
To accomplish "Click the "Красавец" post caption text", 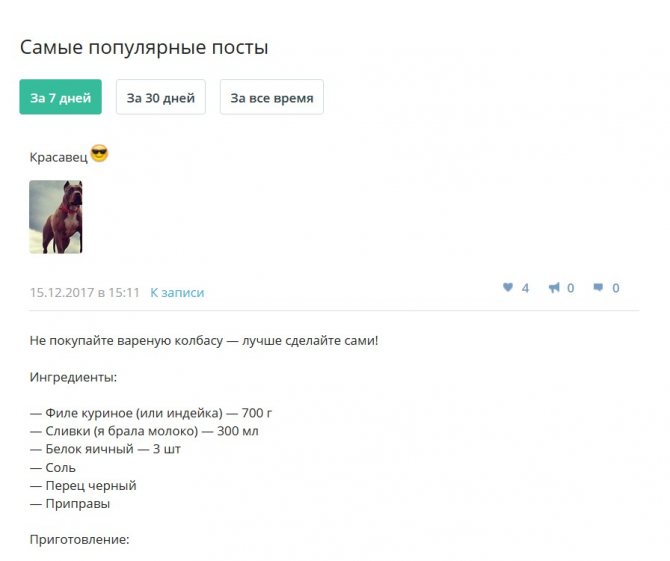I will [59, 157].
